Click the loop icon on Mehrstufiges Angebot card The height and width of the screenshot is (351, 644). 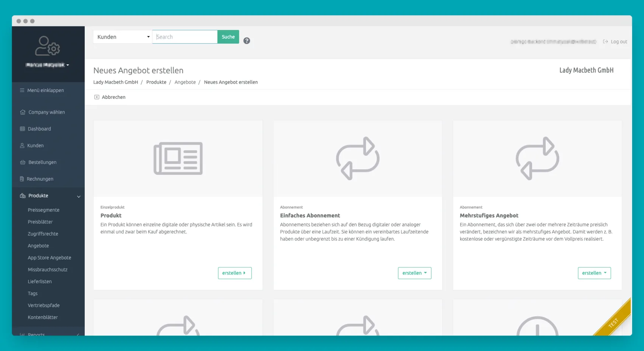pyautogui.click(x=537, y=158)
